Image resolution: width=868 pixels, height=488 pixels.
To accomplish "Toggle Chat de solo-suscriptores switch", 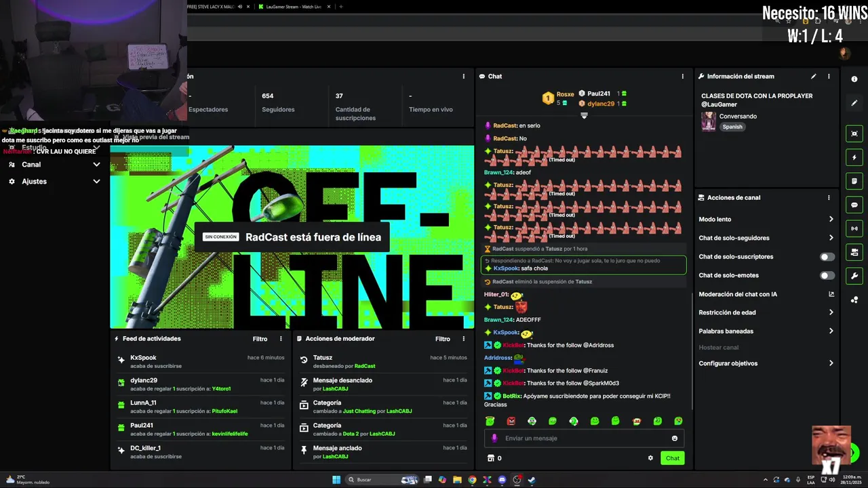I will point(827,257).
